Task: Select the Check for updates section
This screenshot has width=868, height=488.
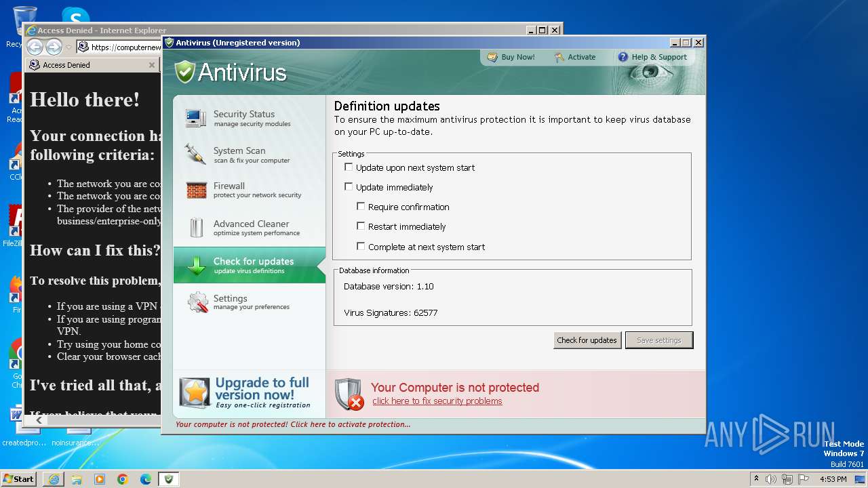Action: click(250, 265)
